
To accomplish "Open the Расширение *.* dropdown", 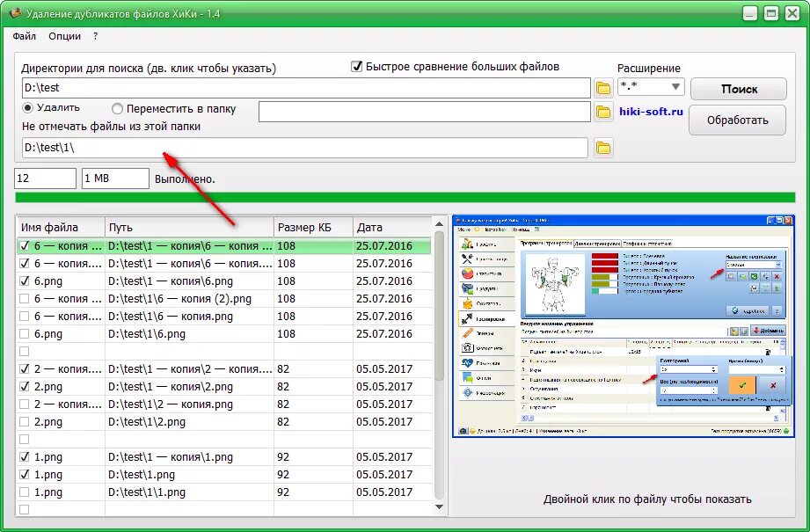I will [x=651, y=87].
